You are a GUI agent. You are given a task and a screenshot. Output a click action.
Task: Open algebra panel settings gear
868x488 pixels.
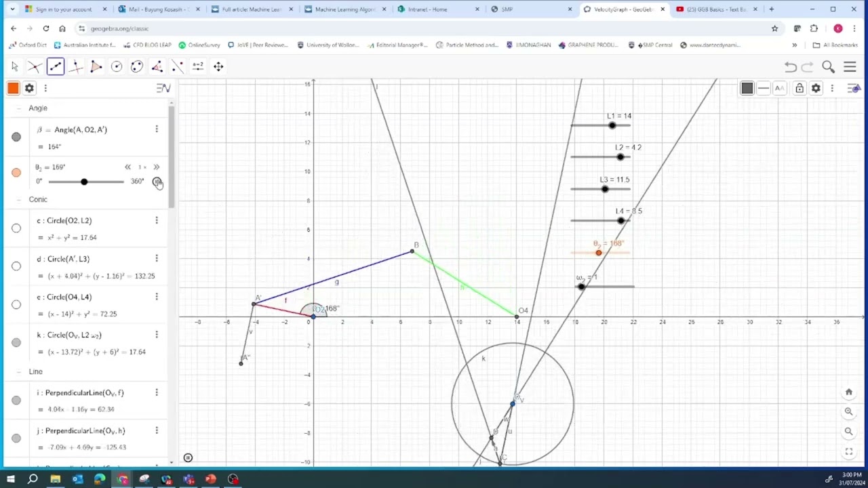point(29,88)
